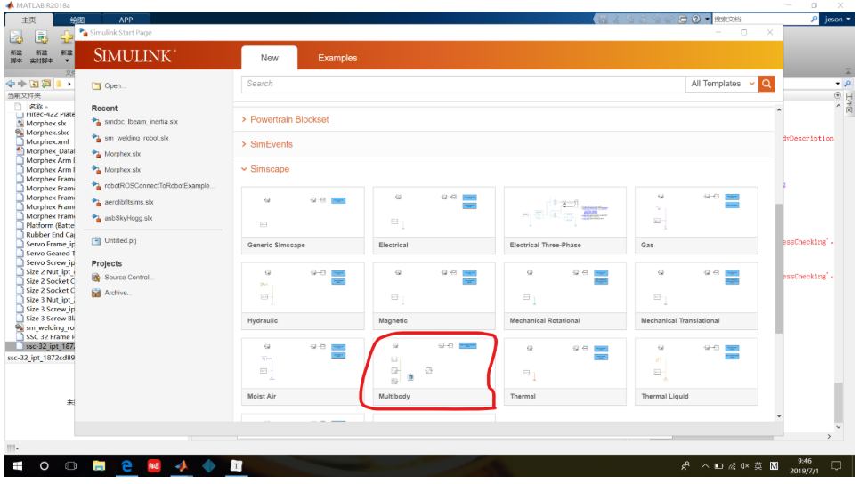The height and width of the screenshot is (484, 868).
Task: Choose the Magnetic template
Action: 434,296
